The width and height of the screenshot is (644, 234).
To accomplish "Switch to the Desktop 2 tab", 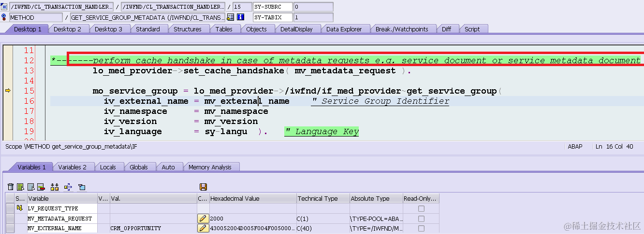I will (x=67, y=29).
